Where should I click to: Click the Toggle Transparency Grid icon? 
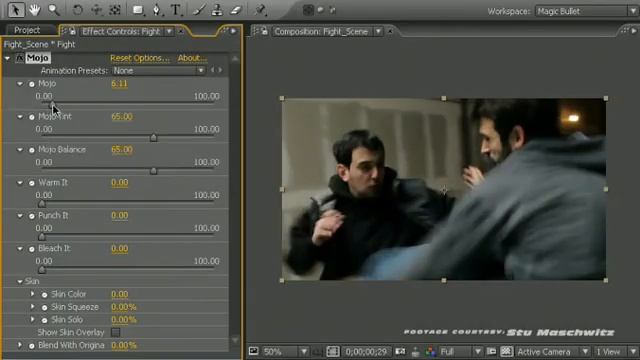coord(506,351)
